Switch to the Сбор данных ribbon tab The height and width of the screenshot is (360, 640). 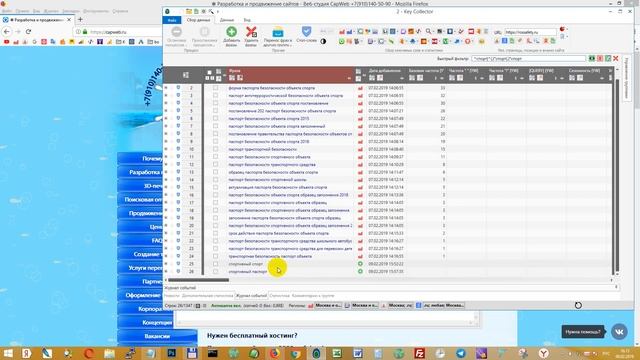pos(198,20)
